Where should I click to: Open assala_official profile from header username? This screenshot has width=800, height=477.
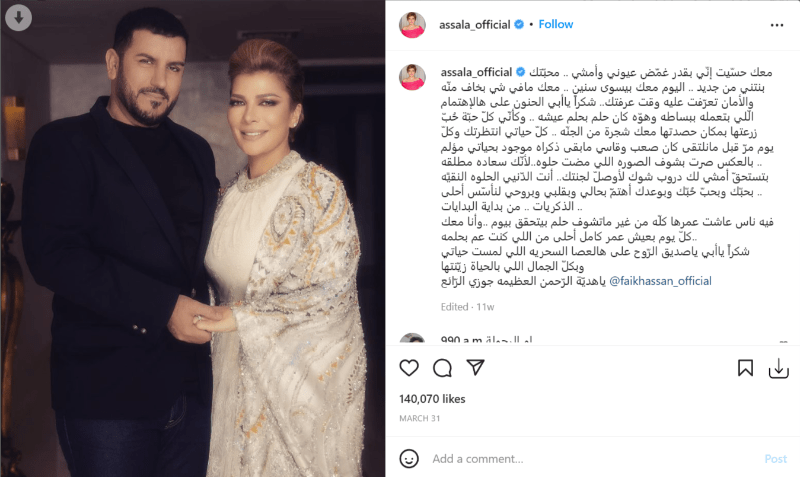(474, 24)
